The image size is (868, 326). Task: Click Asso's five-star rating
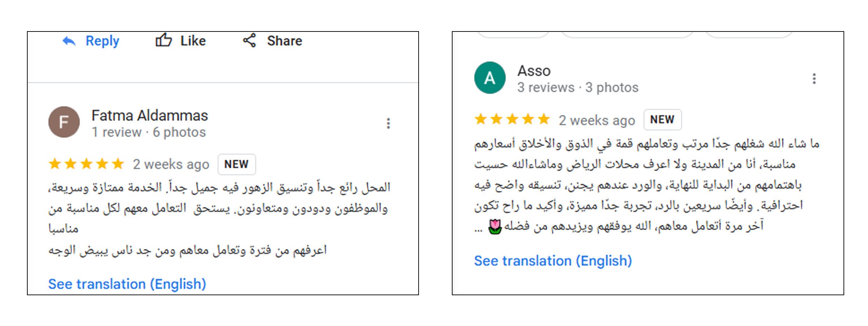tap(512, 120)
